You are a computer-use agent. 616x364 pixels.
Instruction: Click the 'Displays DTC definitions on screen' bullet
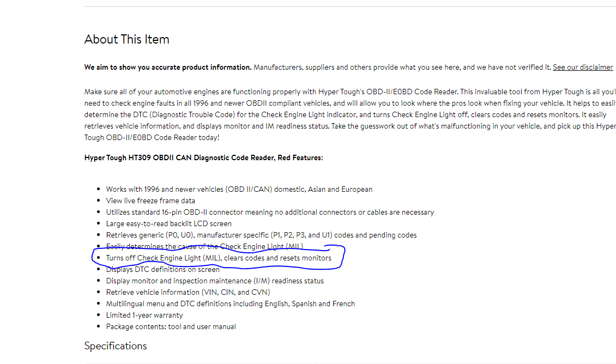(x=163, y=270)
